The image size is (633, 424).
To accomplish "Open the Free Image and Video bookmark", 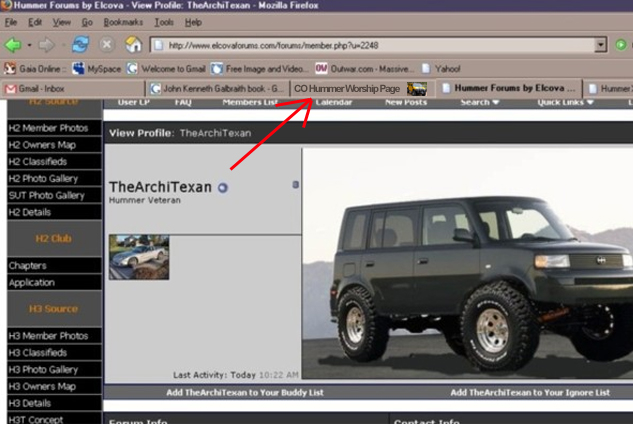I will pyautogui.click(x=258, y=69).
